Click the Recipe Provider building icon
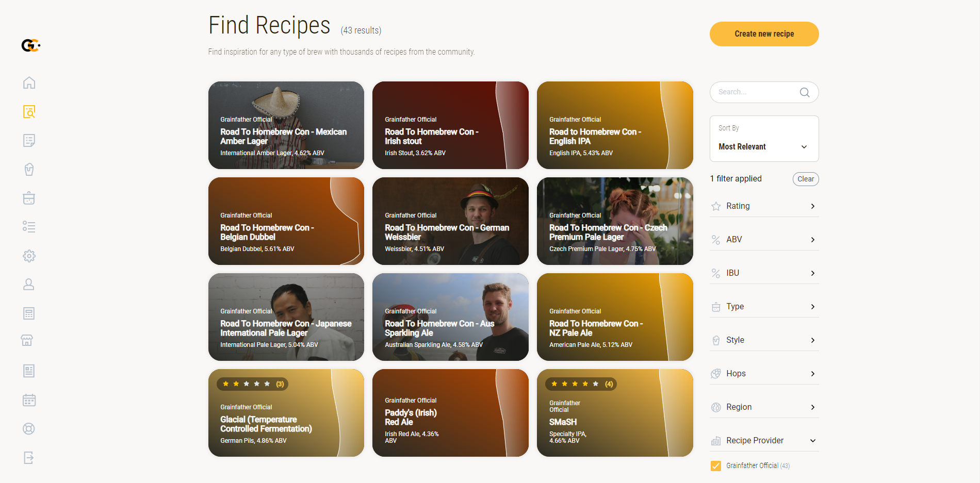The width and height of the screenshot is (980, 483). [x=716, y=441]
